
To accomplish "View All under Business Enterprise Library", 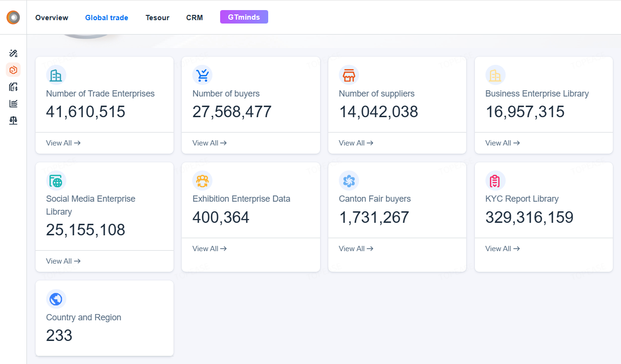I will pyautogui.click(x=503, y=143).
